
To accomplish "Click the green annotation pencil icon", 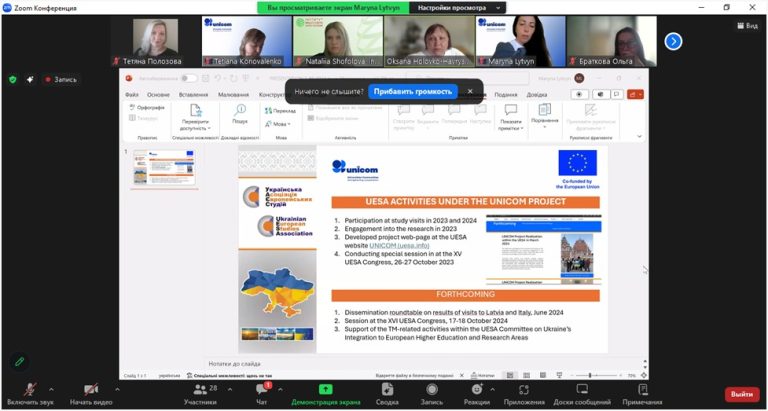I will pyautogui.click(x=19, y=362).
